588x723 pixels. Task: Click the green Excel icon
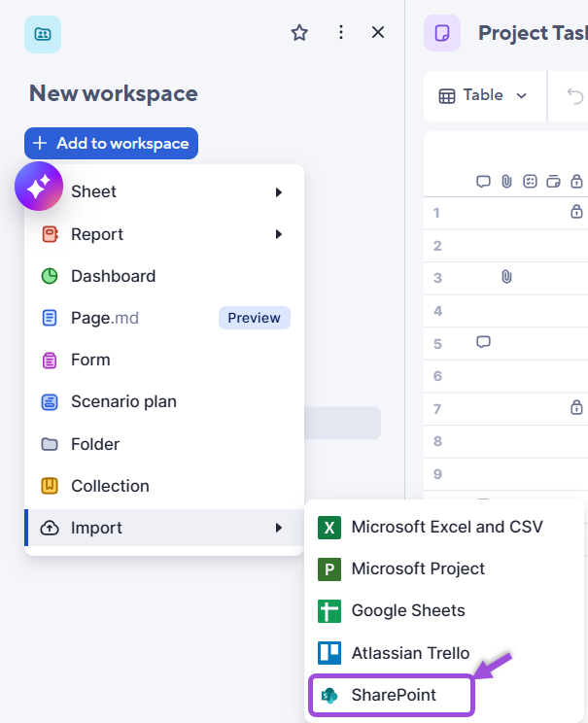[329, 528]
